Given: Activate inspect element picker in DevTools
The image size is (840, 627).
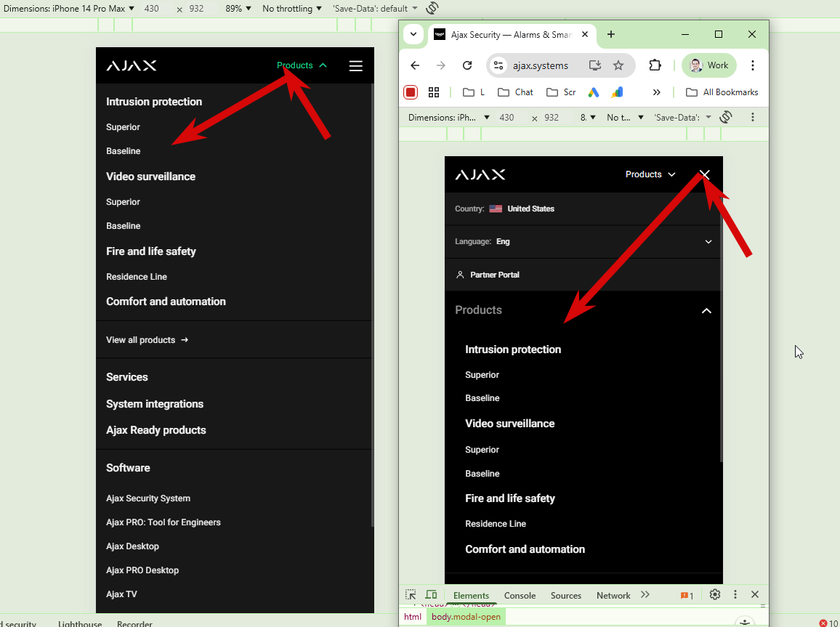Looking at the screenshot, I should [x=411, y=595].
